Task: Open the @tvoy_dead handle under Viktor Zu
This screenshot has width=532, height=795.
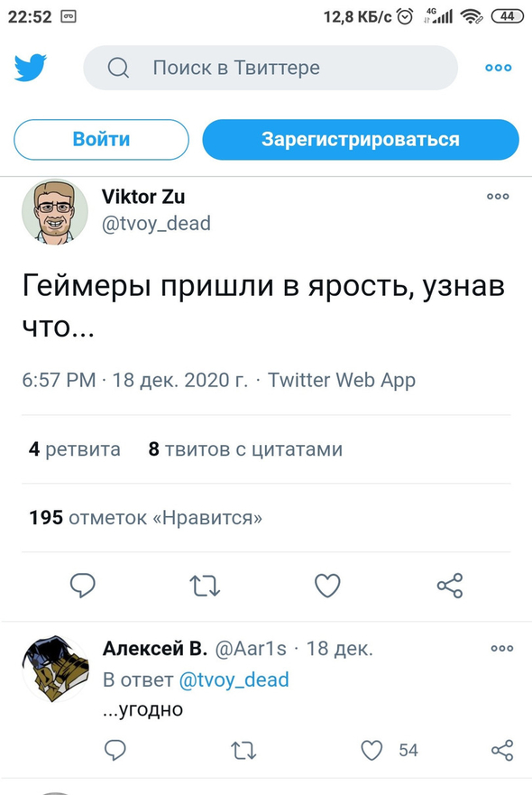Action: pos(156,224)
